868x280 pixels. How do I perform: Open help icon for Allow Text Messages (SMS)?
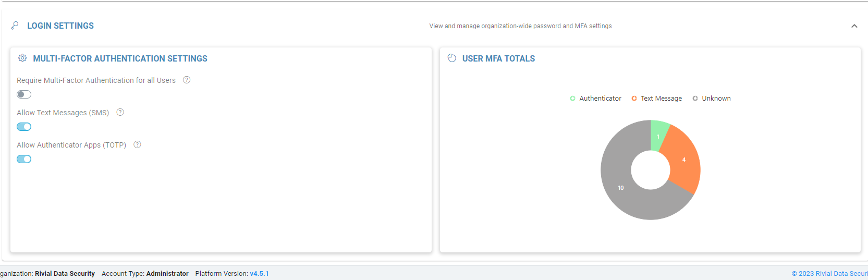[x=120, y=112]
